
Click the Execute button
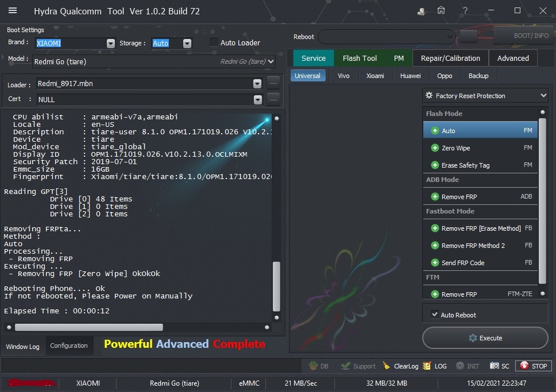click(x=485, y=338)
